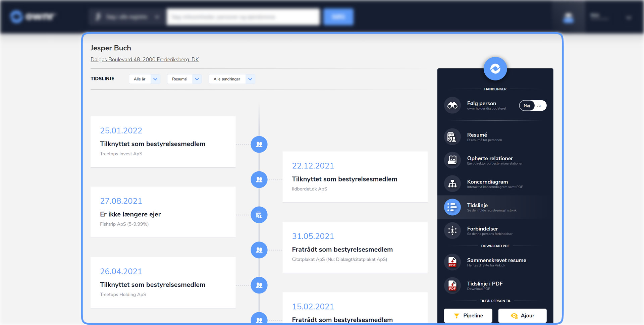Click the Tidslinje i PDF icon

pos(452,286)
